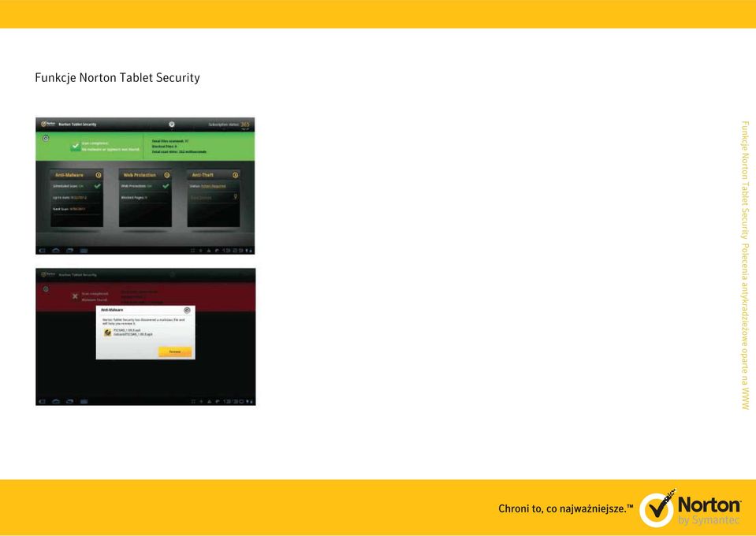Click the Norton logo in green screenshot header
The width and height of the screenshot is (756, 536).
[48, 124]
